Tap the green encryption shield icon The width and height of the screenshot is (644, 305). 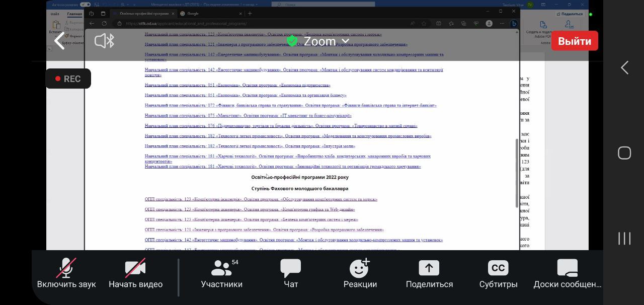pos(292,41)
